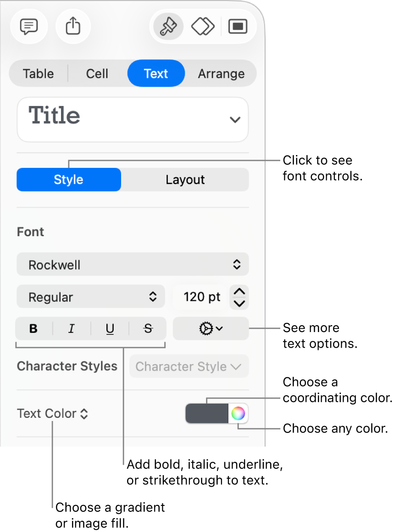Click the Share icon
The width and height of the screenshot is (400, 532).
coord(73,27)
